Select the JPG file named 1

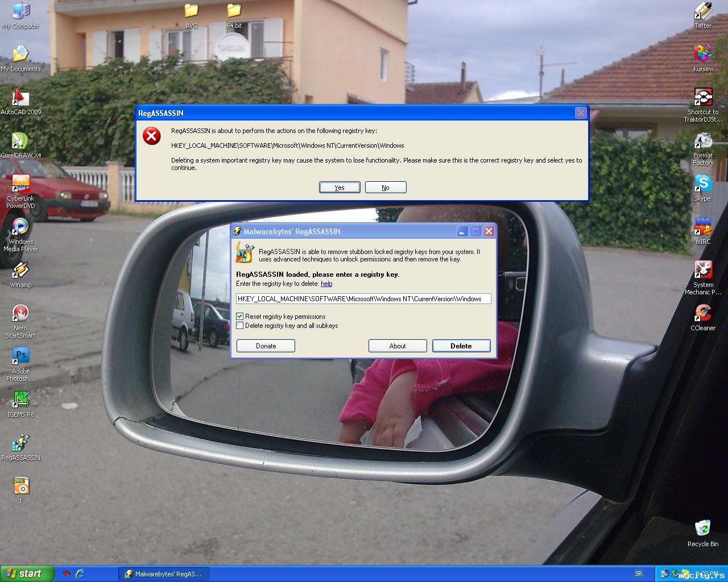pyautogui.click(x=20, y=490)
